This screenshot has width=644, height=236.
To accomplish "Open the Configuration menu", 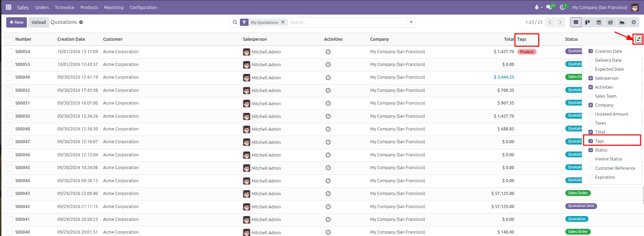I will [x=143, y=7].
